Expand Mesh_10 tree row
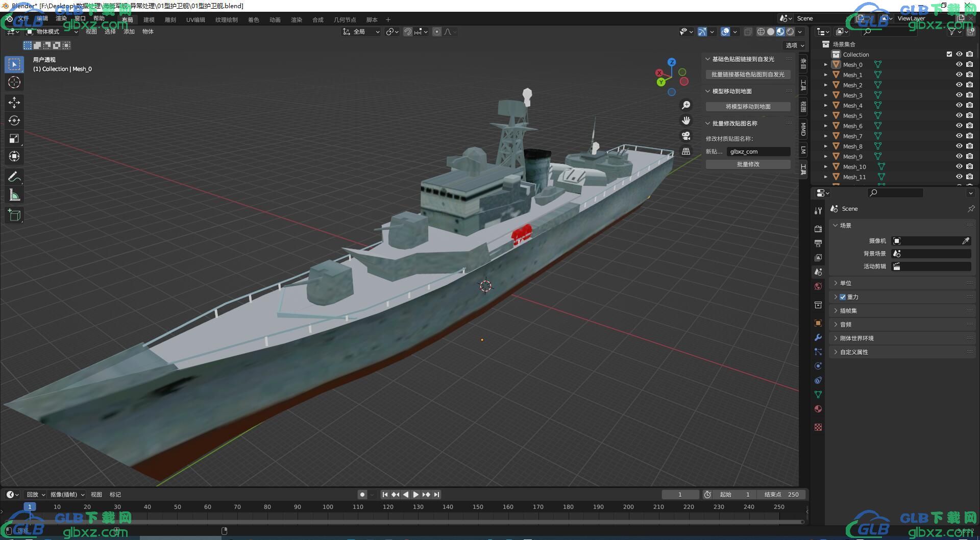980x540 pixels. [x=825, y=167]
